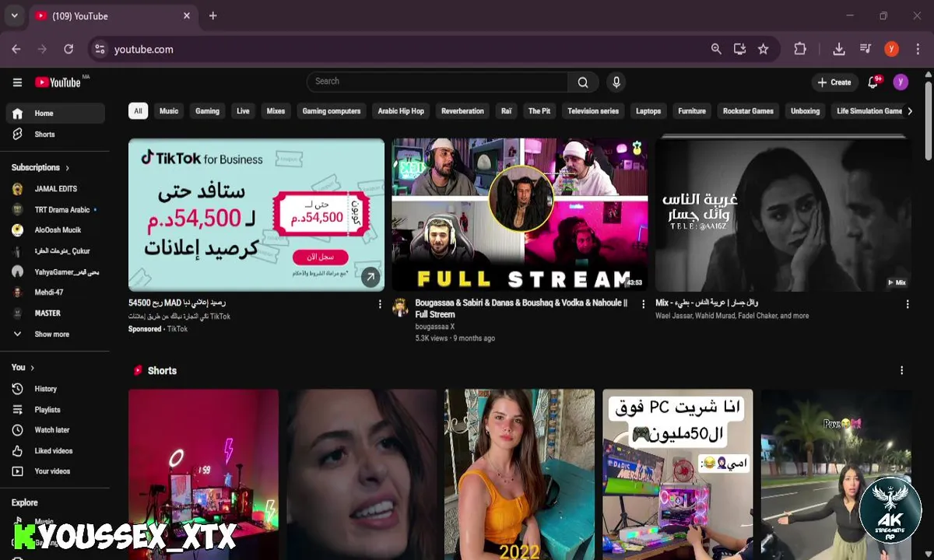Expand Show more subscriptions
The width and height of the screenshot is (934, 560).
coord(55,334)
